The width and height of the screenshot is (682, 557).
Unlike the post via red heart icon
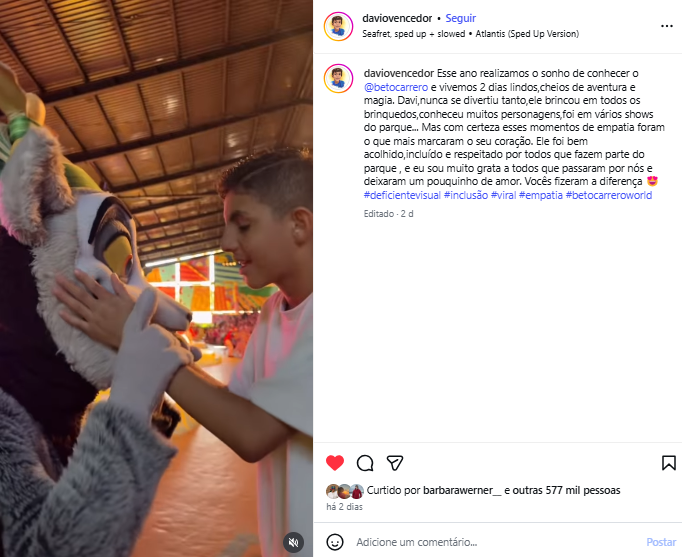[x=334, y=463]
